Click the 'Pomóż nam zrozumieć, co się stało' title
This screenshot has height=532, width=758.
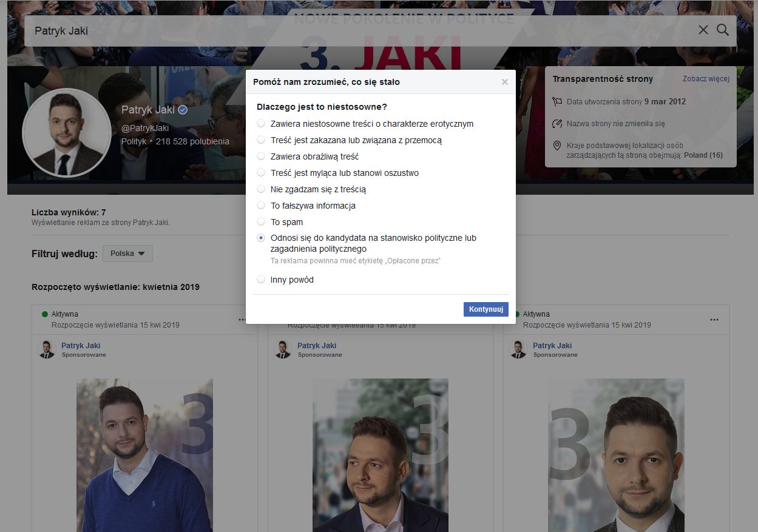tap(327, 82)
